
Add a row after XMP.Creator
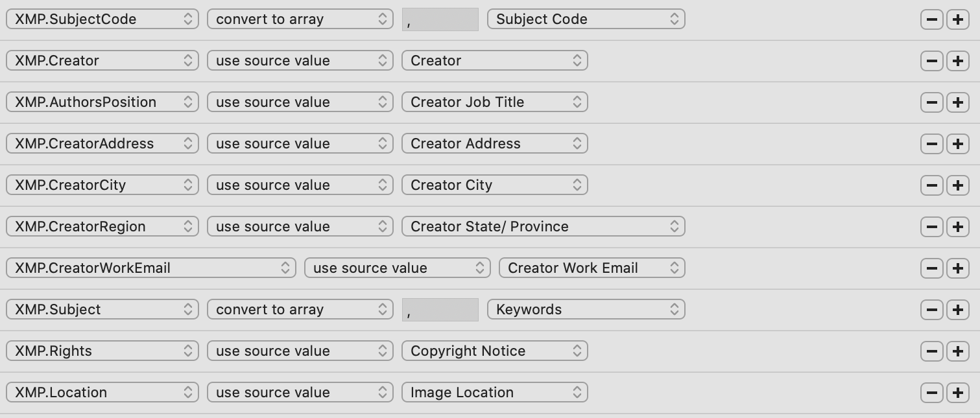[x=958, y=61]
